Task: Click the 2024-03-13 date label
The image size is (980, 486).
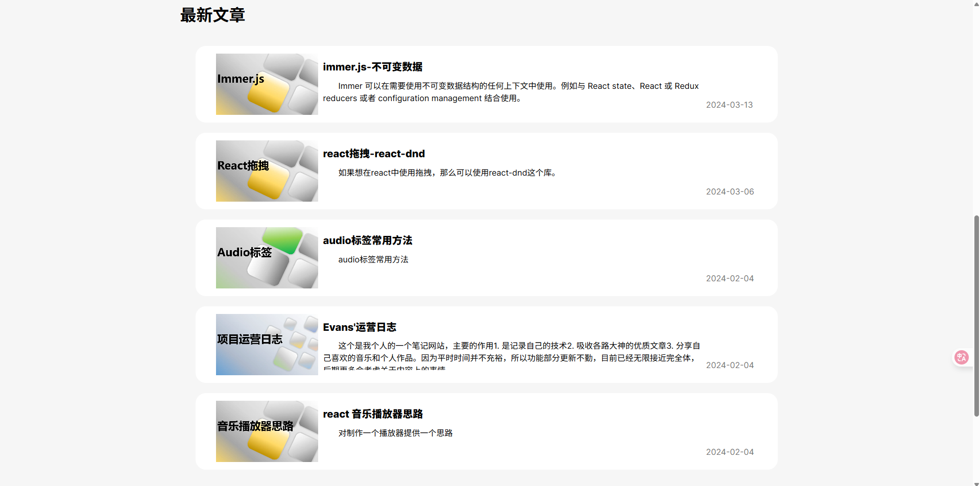Action: click(729, 105)
